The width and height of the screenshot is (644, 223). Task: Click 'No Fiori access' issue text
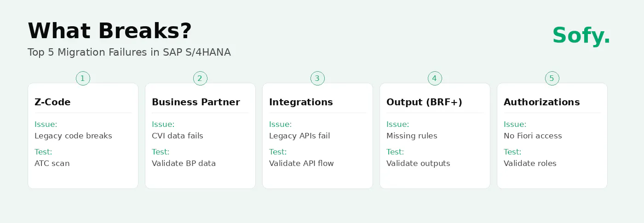pyautogui.click(x=533, y=136)
